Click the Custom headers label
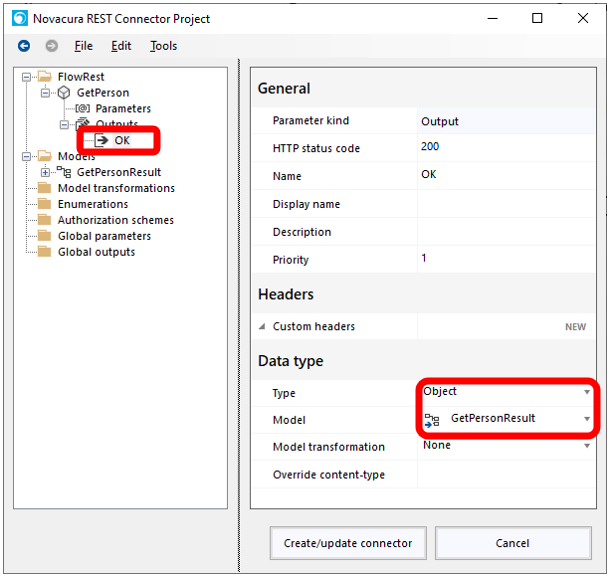The width and height of the screenshot is (610, 577). click(314, 326)
